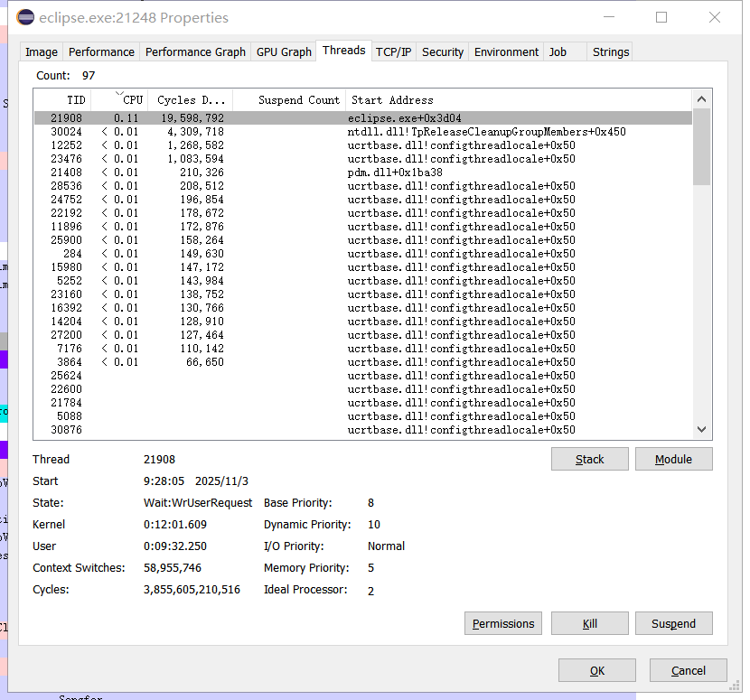This screenshot has height=700, width=750.
Task: Click the Eclipse icon in title bar
Action: (25, 18)
